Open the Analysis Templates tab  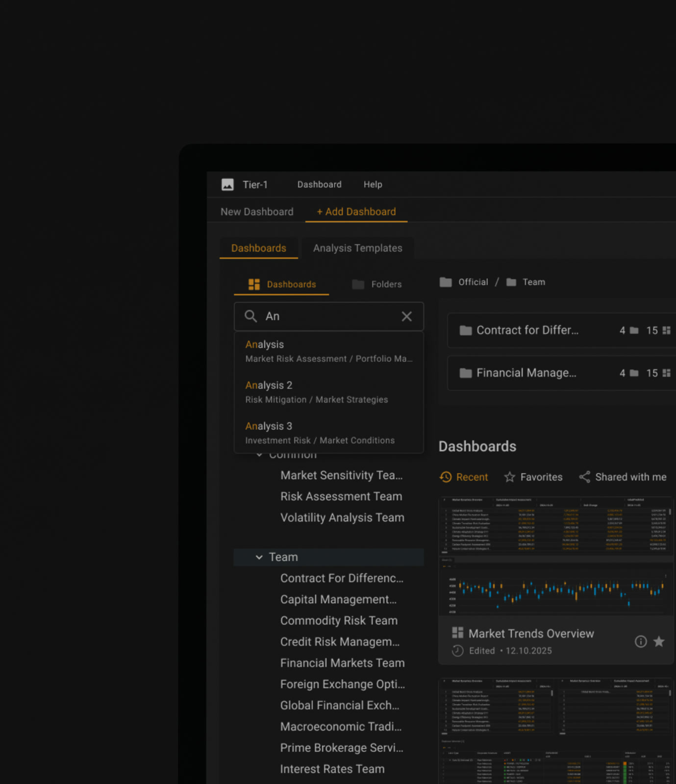pyautogui.click(x=358, y=248)
